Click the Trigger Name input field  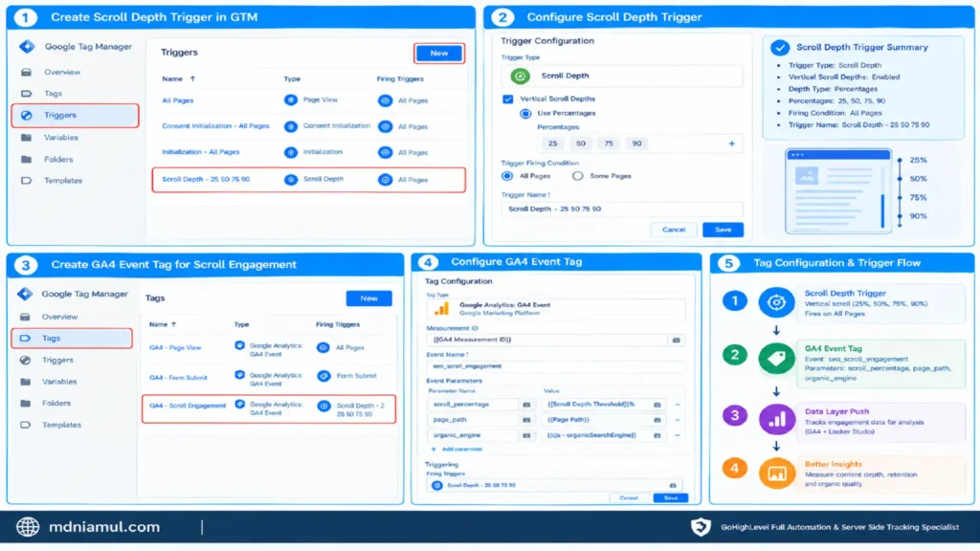pos(622,209)
